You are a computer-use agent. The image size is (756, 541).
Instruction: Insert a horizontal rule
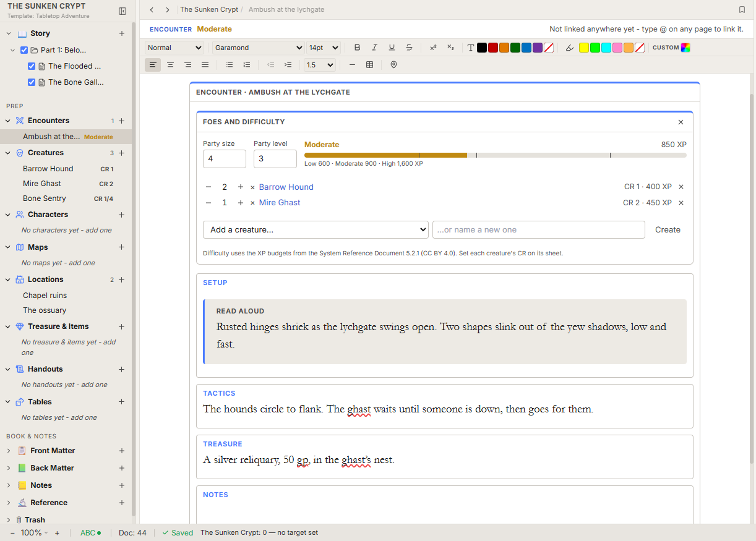[x=352, y=65]
